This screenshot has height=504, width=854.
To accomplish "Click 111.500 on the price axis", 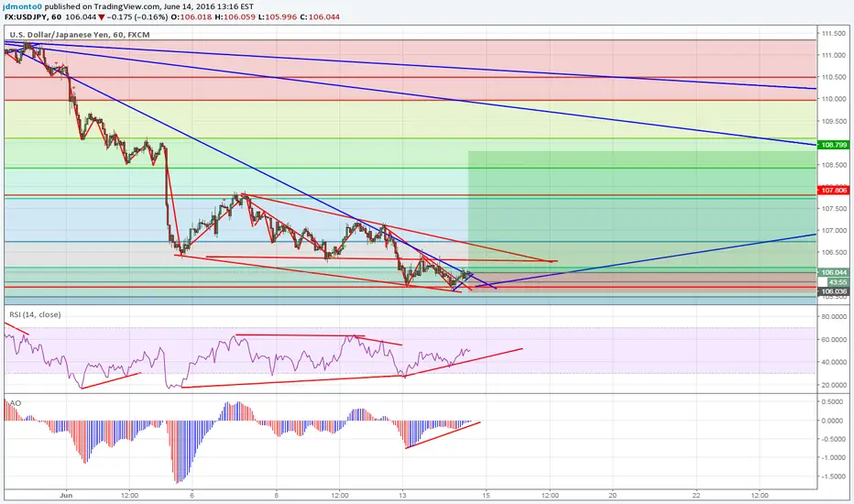I will [x=834, y=33].
